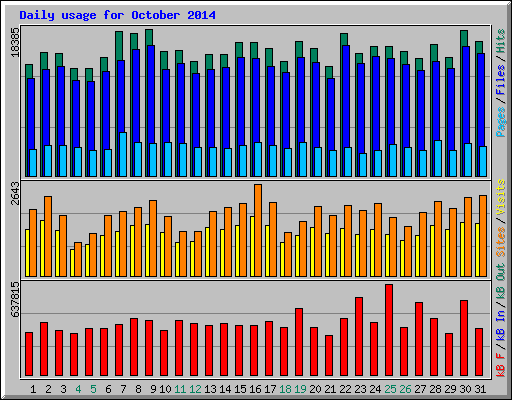Click the Hits legend label
512x400 pixels.
pos(501,41)
